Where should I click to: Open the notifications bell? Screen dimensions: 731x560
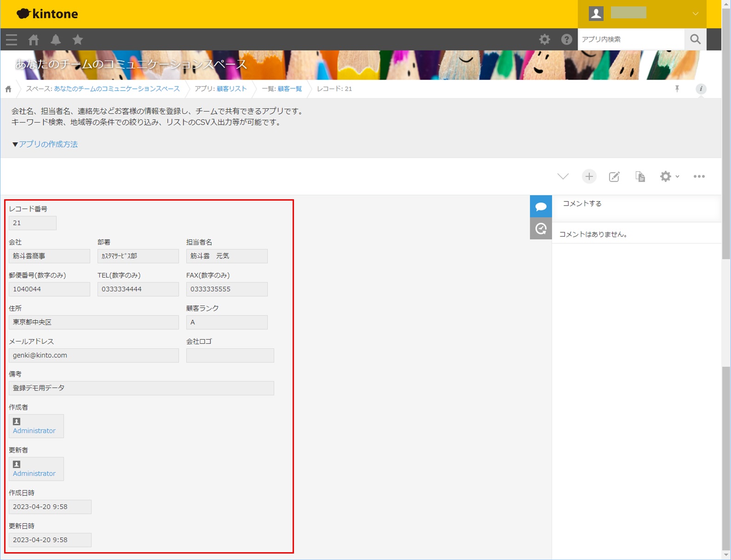point(56,40)
